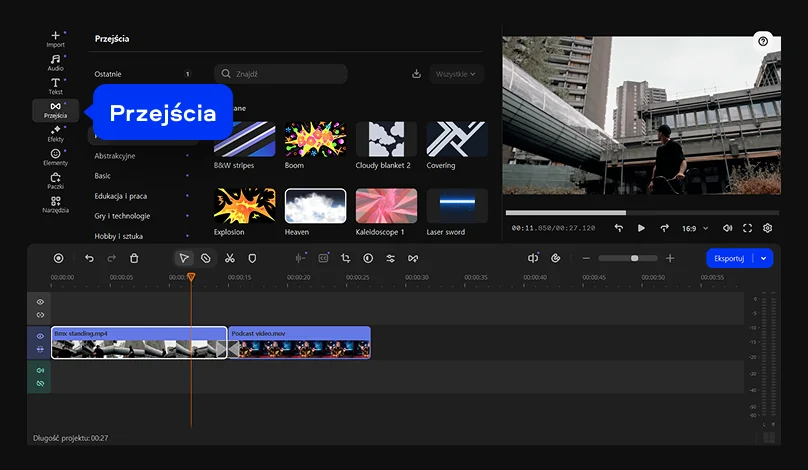Viewport: 808px width, 470px height.
Task: Select the Abstrakcyjne category
Action: pos(115,156)
